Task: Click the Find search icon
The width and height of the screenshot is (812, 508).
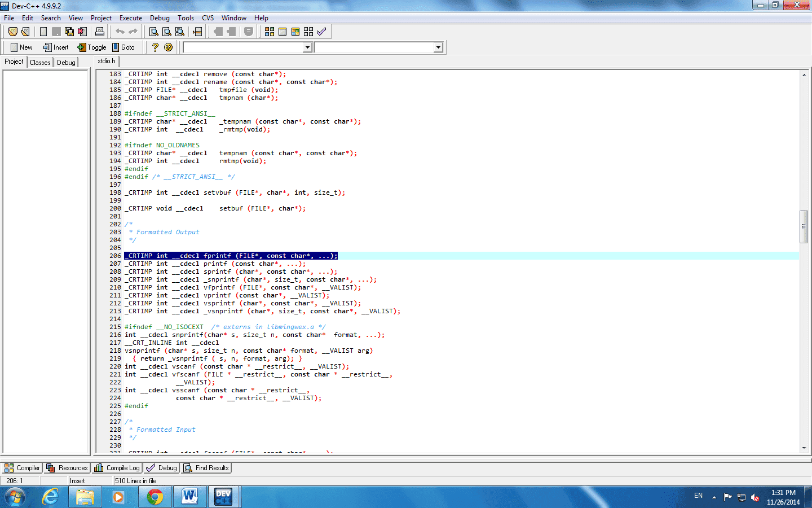Action: (153, 32)
